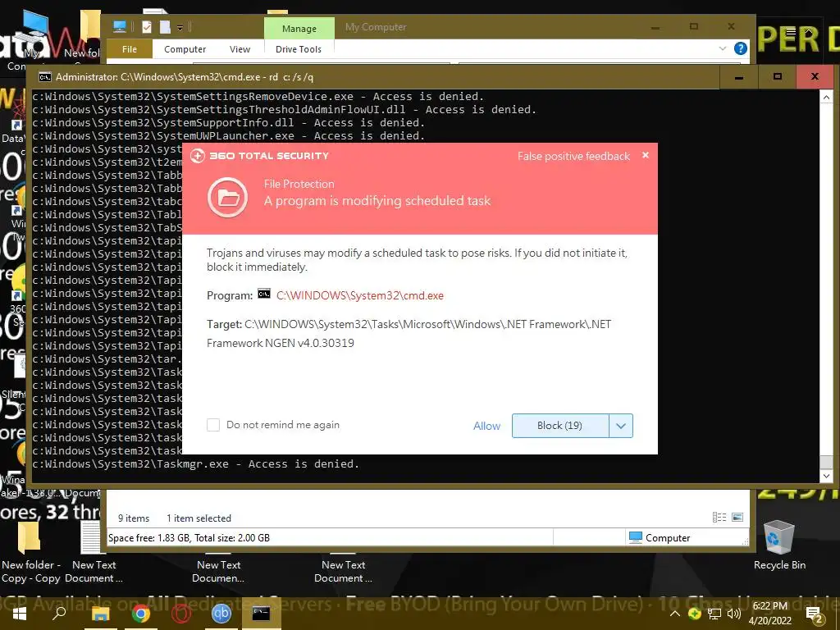The image size is (840, 630).
Task: Open File Explorer from the taskbar
Action: [x=100, y=614]
